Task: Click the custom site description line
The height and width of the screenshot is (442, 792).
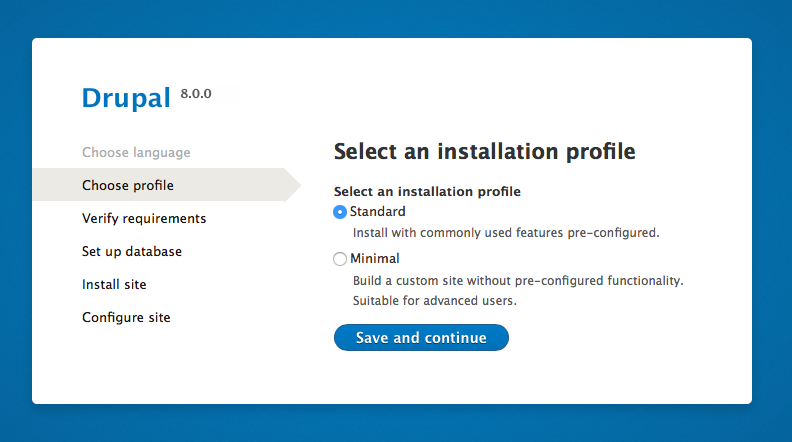Action: [x=518, y=281]
